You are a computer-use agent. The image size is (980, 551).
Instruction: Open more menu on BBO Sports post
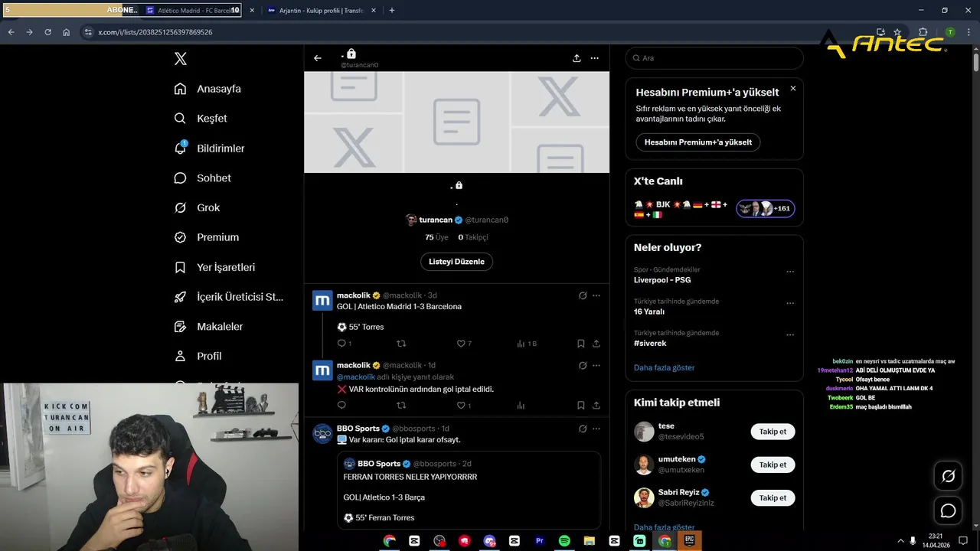596,429
